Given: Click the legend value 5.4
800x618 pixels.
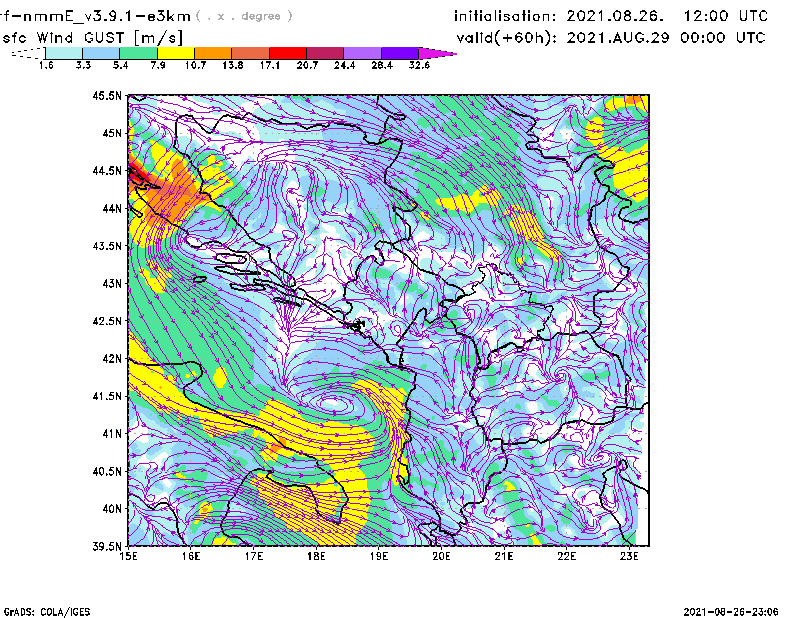Looking at the screenshot, I should click(x=120, y=65).
